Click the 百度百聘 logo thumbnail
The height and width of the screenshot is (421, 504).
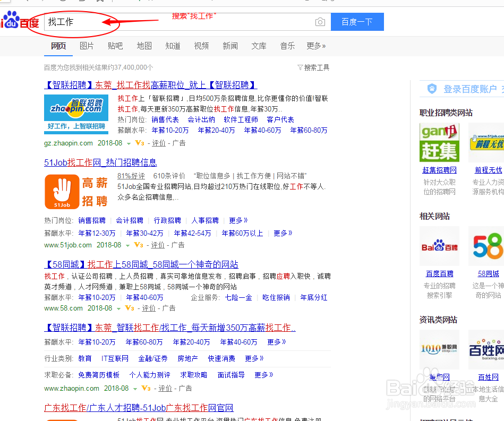point(439,246)
